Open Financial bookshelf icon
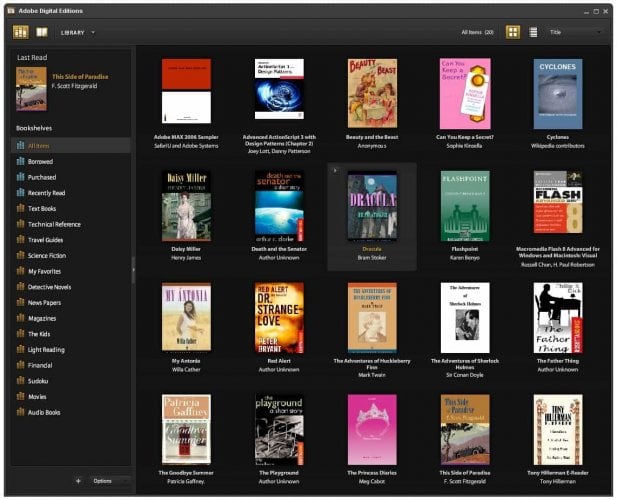The height and width of the screenshot is (500, 617). pos(20,365)
